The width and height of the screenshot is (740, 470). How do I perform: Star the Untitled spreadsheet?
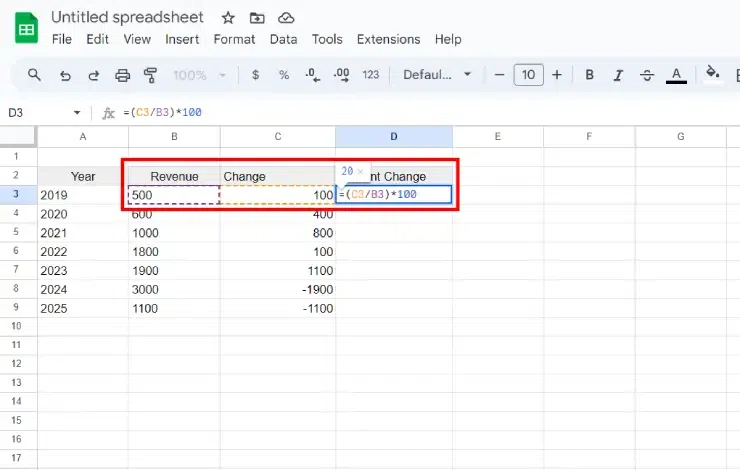coord(228,18)
